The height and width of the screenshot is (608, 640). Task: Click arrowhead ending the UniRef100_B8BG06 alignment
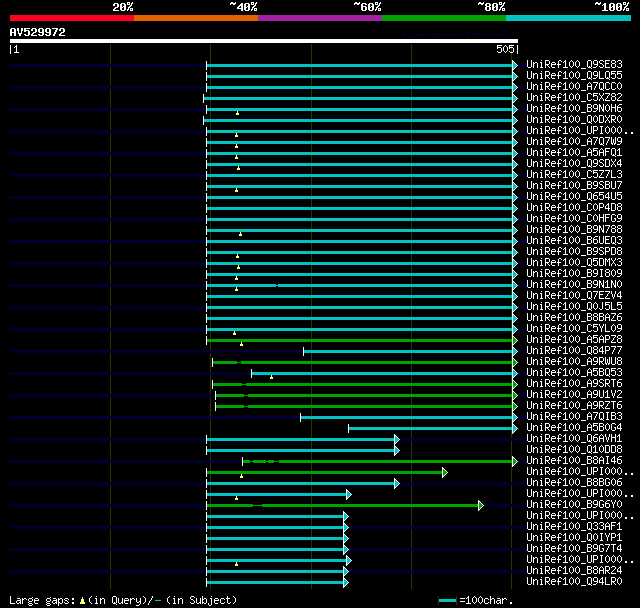(397, 484)
